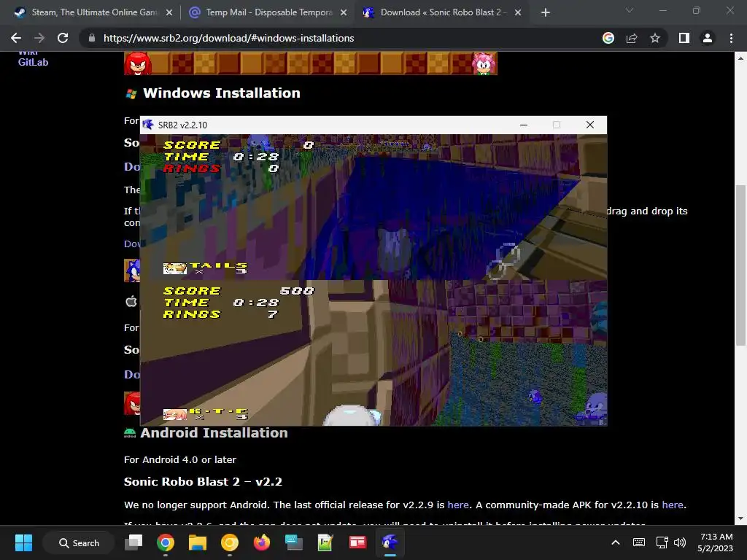Image resolution: width=747 pixels, height=560 pixels.
Task: Open Google Chrome from the taskbar
Action: (x=166, y=542)
